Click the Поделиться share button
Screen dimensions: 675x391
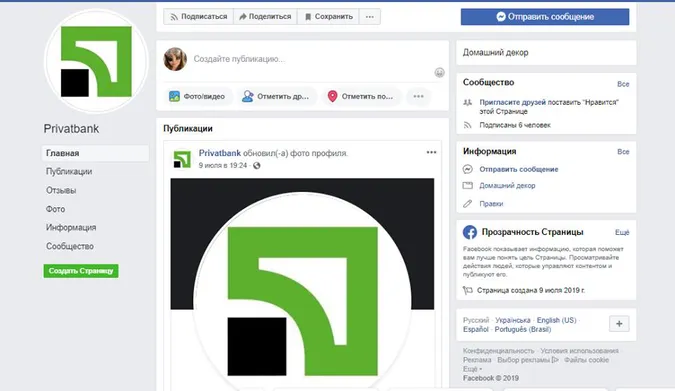(x=265, y=17)
